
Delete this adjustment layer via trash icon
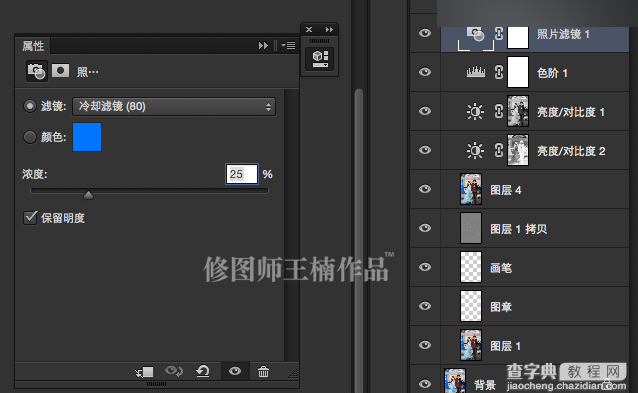[263, 371]
